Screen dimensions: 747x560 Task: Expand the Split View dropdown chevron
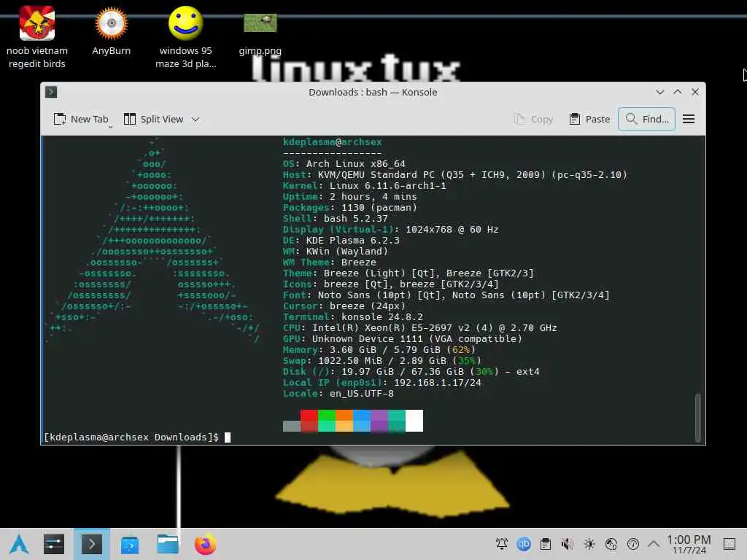click(196, 120)
